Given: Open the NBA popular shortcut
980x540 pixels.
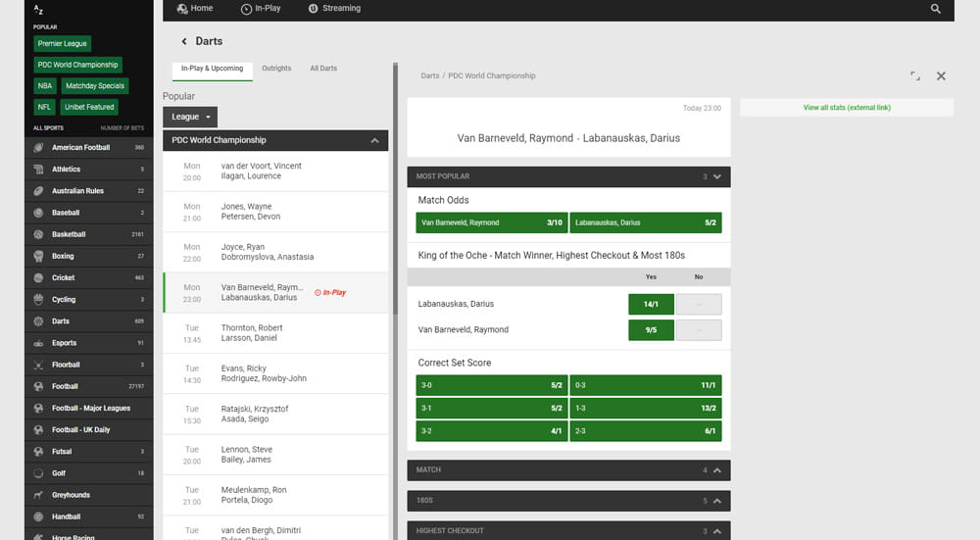Looking at the screenshot, I should coord(44,86).
